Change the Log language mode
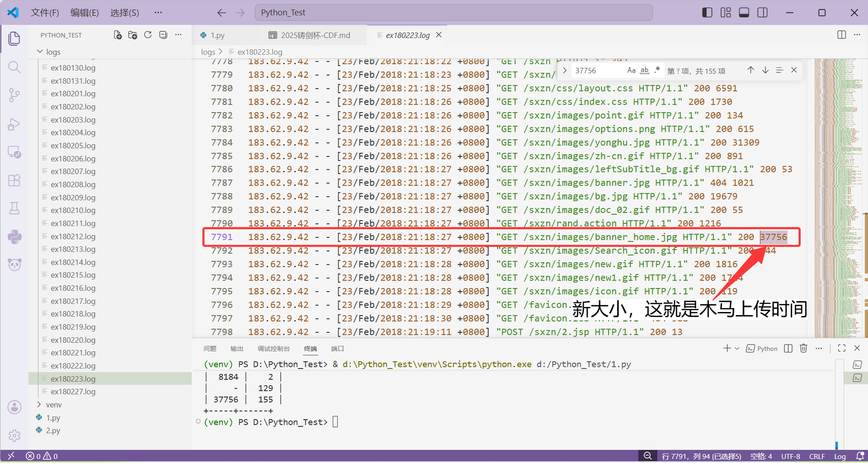The width and height of the screenshot is (868, 463). [x=840, y=456]
